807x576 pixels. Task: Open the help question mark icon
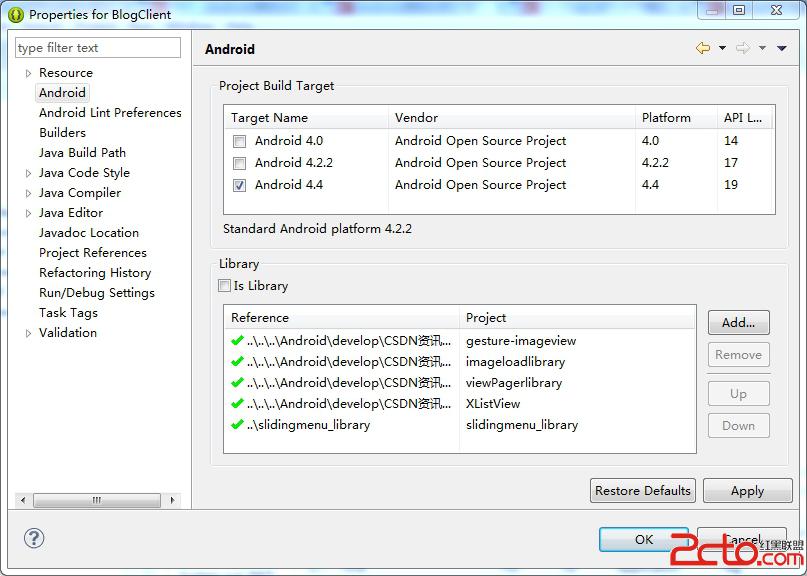[34, 538]
